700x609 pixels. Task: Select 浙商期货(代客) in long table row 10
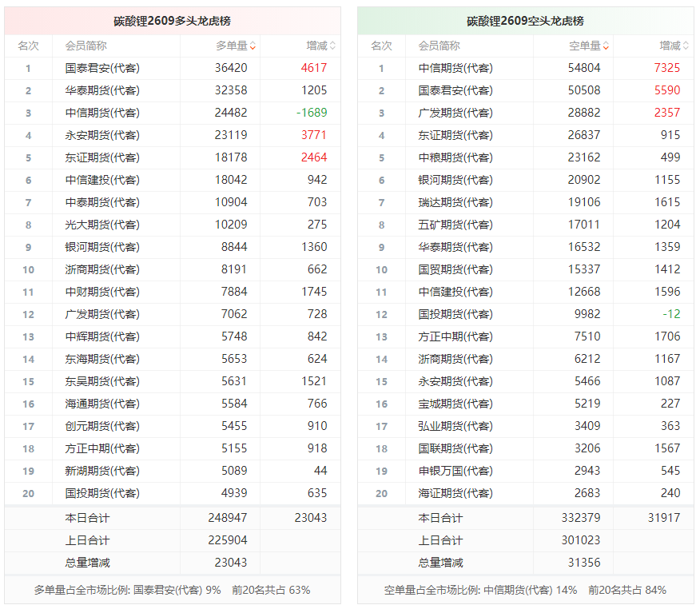[x=102, y=269]
